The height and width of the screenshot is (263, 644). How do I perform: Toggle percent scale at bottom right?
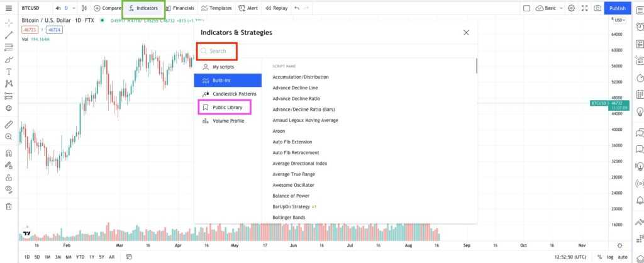599,257
